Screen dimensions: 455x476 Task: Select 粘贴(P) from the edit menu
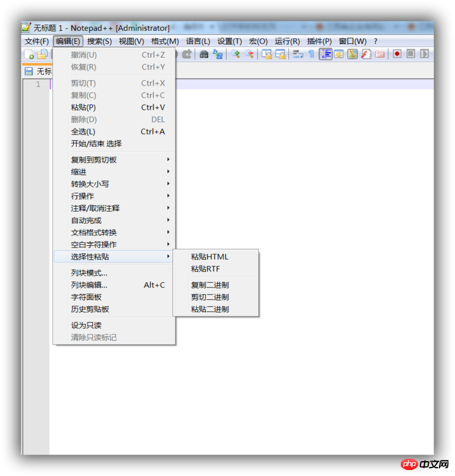114,108
